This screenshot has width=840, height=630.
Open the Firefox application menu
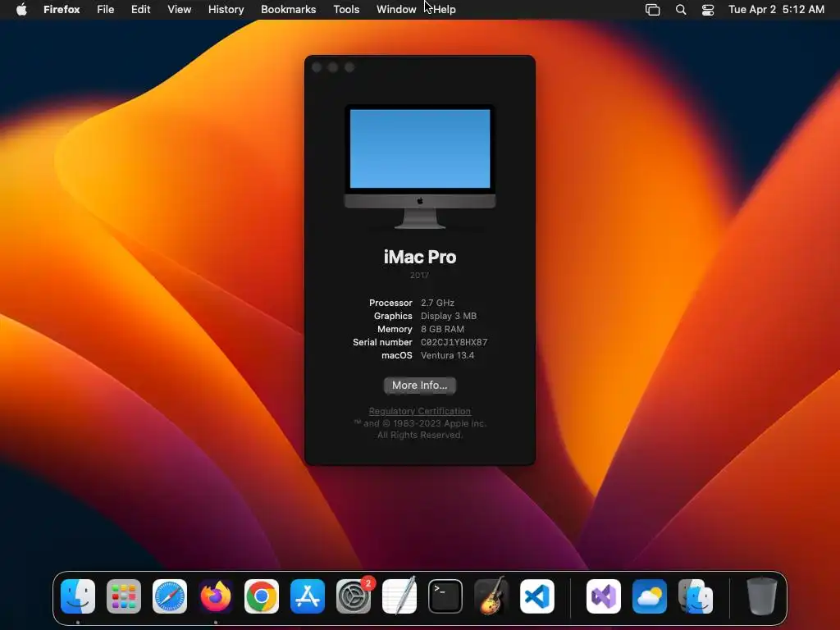tap(62, 10)
